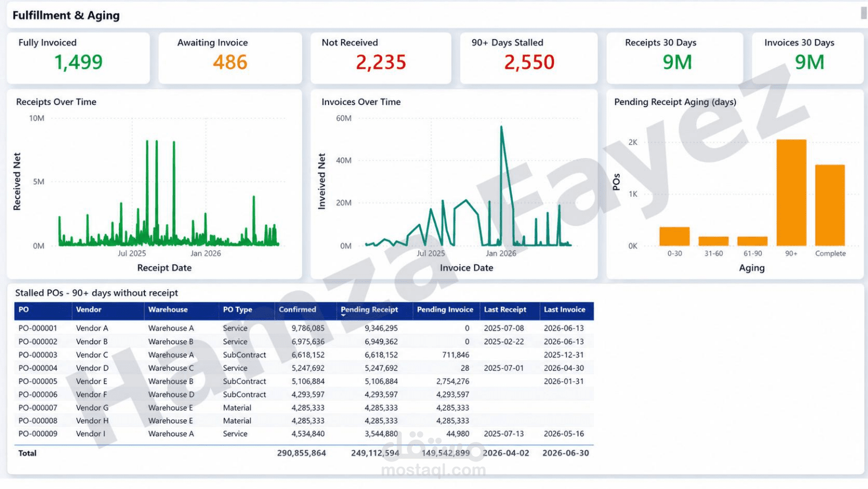Click the 61-90 aging bar
The image size is (868, 489).
point(752,241)
